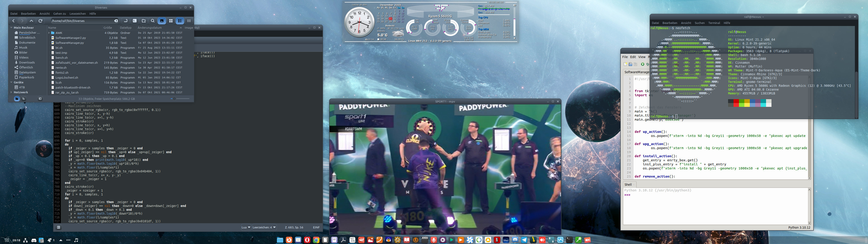The height and width of the screenshot is (244, 868).
Task: Go up to parent directory
Action: (x=31, y=21)
